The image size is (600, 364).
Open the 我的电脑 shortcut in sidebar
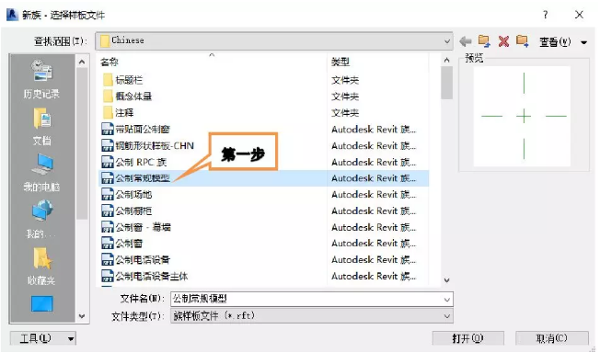click(41, 173)
